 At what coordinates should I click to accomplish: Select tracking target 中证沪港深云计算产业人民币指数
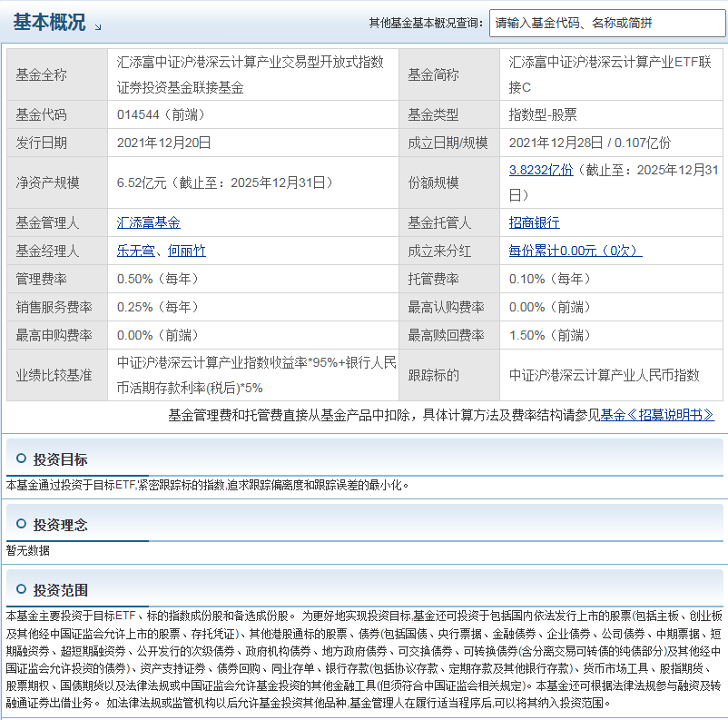tap(604, 375)
